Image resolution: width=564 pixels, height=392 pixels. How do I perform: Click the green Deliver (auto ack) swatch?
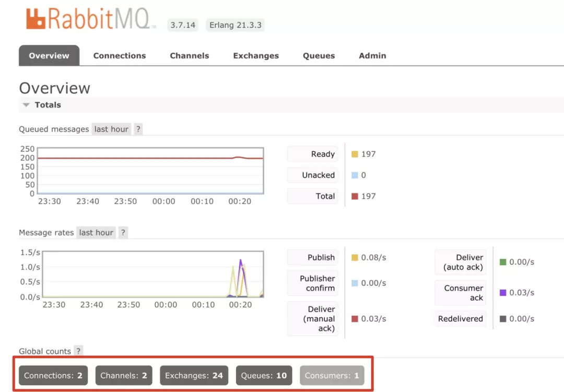click(503, 262)
